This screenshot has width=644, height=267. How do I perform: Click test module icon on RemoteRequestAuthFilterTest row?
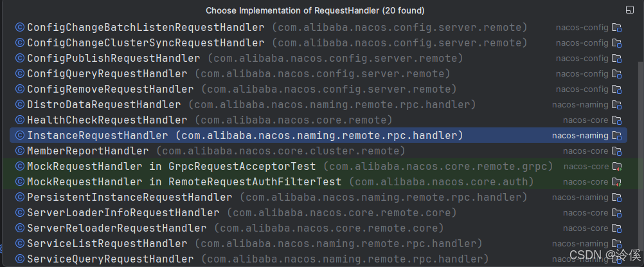616,182
